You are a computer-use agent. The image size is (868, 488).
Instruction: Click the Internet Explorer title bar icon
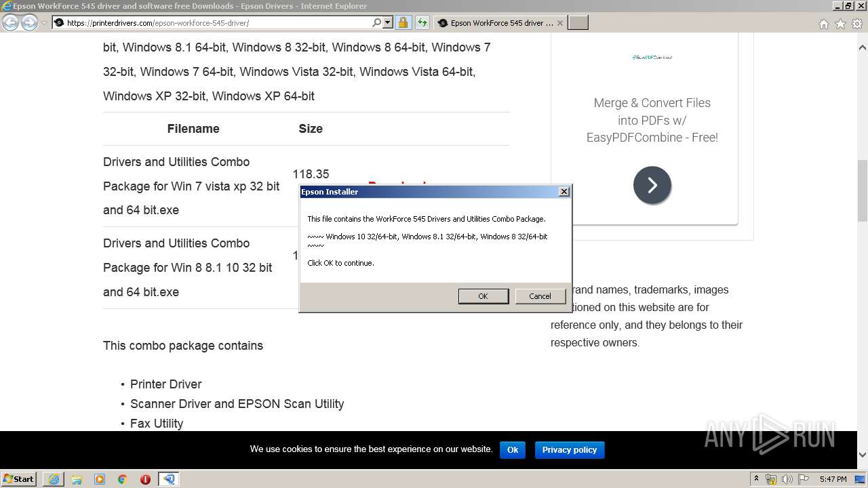click(x=7, y=6)
